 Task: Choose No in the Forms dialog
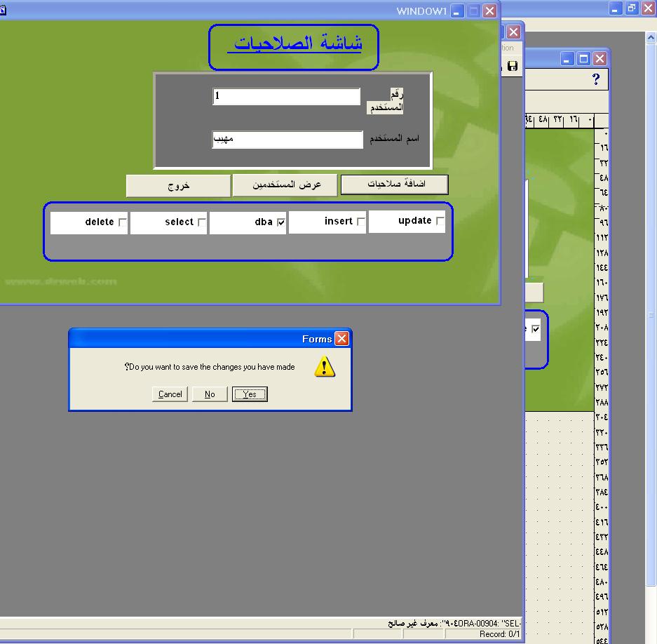click(210, 394)
